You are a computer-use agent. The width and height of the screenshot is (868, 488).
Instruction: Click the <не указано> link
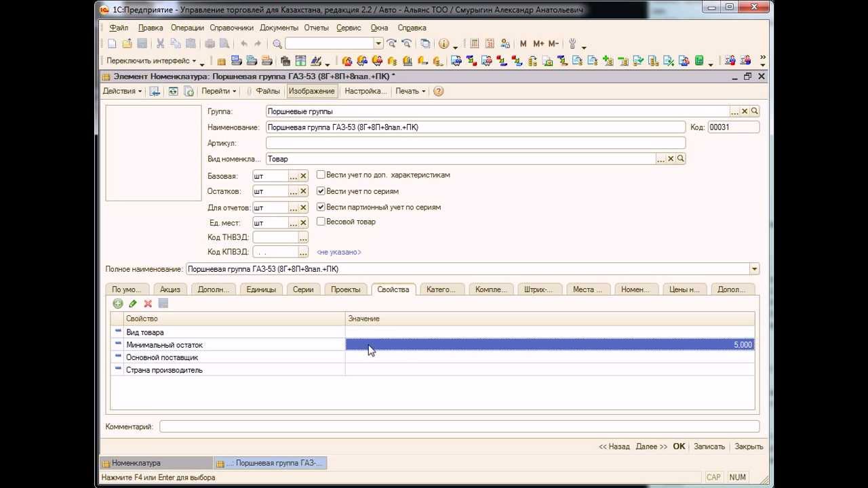pos(339,252)
